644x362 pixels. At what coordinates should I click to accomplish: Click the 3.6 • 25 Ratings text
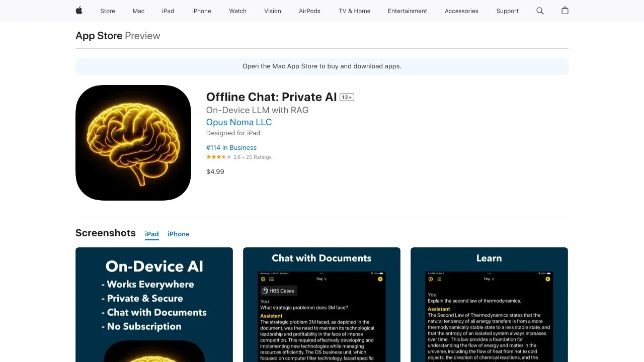tap(253, 157)
